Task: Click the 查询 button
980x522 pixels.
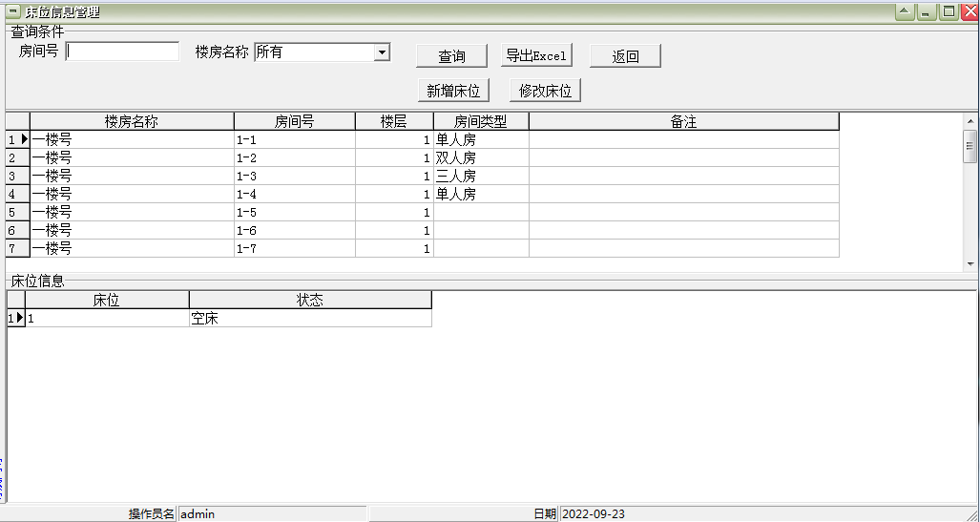Action: [x=452, y=56]
